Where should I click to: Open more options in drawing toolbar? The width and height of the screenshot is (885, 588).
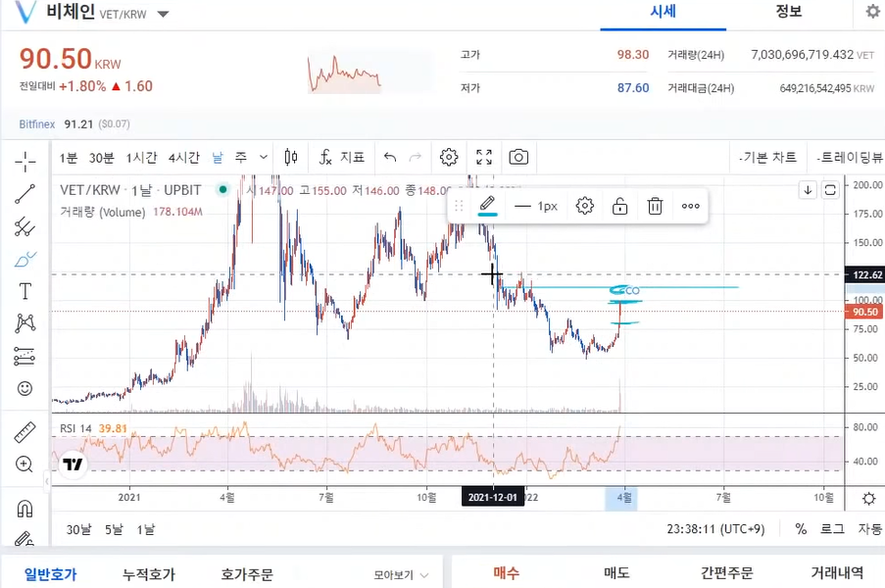point(690,206)
